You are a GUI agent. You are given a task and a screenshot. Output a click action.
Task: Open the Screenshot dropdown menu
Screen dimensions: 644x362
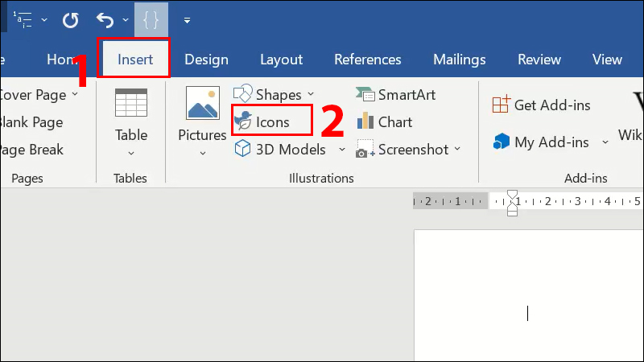coord(457,149)
